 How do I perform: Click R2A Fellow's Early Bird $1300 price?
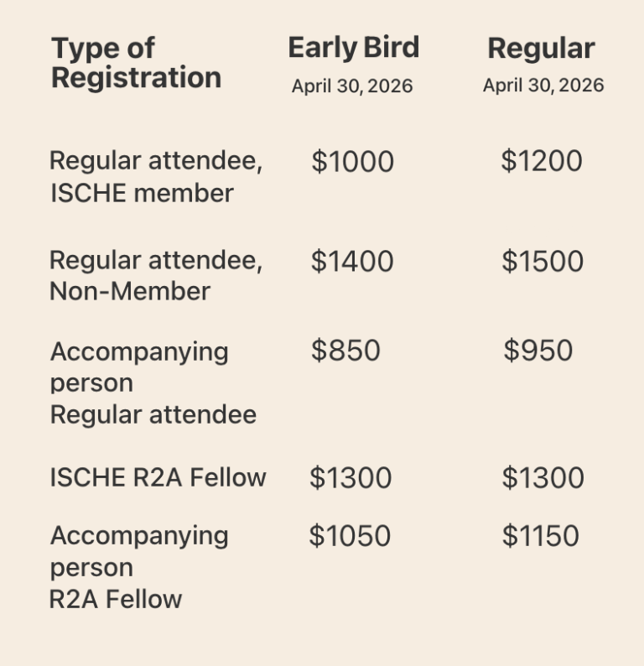point(351,478)
